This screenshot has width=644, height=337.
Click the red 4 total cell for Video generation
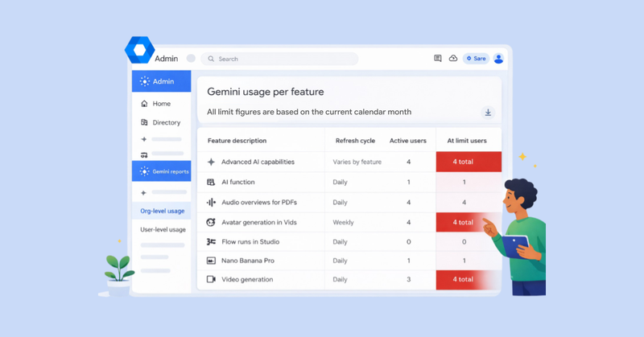469,280
